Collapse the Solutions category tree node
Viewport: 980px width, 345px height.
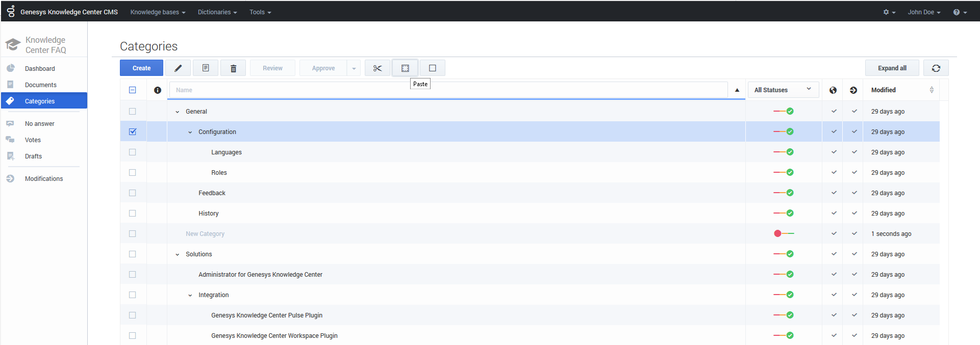[178, 254]
